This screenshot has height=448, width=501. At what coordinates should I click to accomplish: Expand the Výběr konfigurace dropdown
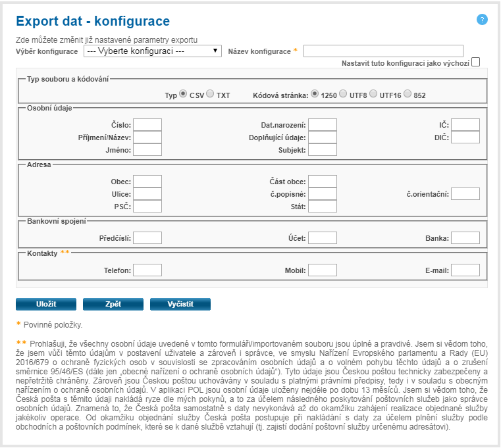(153, 51)
